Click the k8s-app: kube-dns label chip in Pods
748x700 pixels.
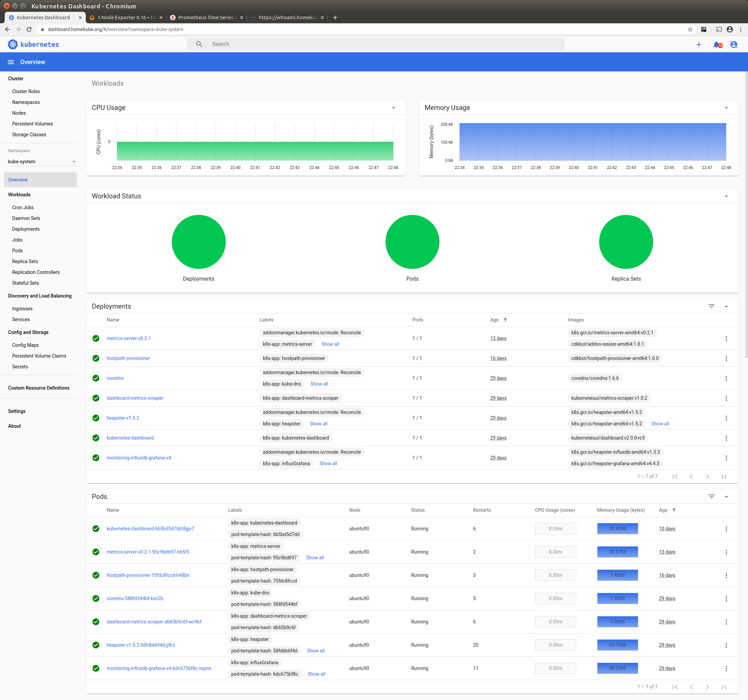pos(250,593)
